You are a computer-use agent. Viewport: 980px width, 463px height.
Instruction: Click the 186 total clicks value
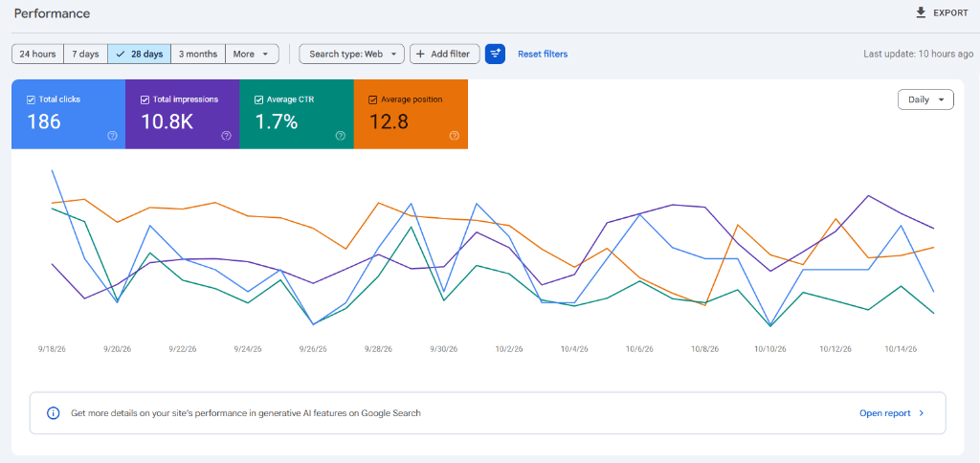coord(44,121)
